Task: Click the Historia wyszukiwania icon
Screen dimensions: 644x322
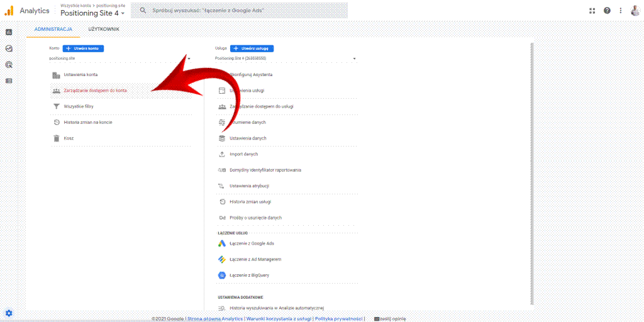Action: coord(222,308)
